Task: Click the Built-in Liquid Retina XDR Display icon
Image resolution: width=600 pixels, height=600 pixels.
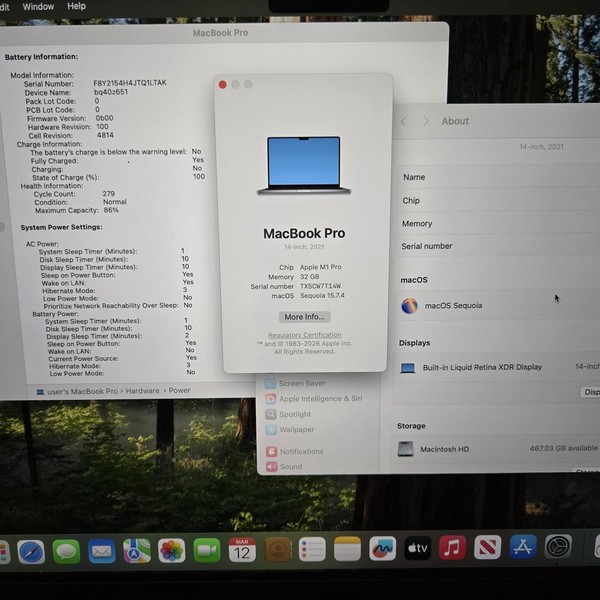Action: click(408, 368)
